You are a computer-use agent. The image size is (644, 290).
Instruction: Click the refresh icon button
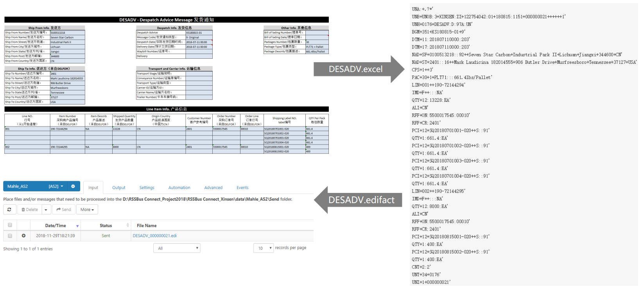(9, 209)
